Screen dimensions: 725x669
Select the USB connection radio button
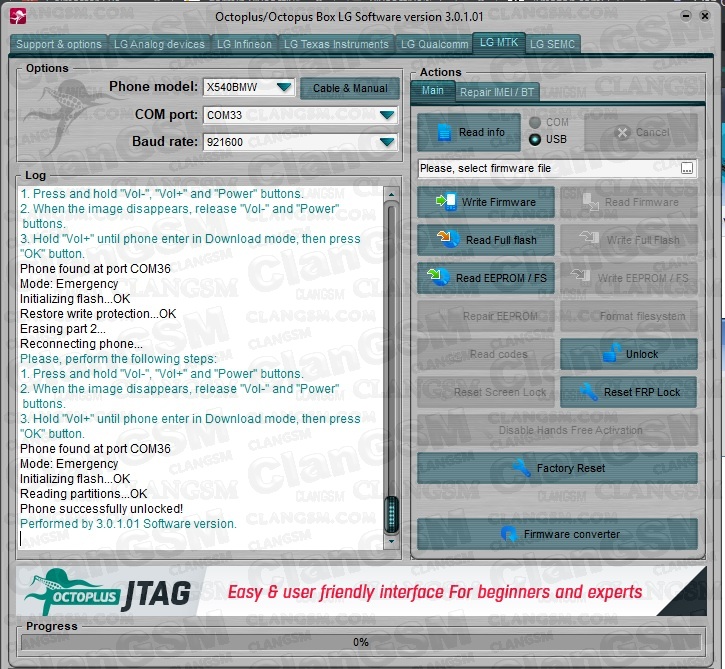tap(535, 139)
